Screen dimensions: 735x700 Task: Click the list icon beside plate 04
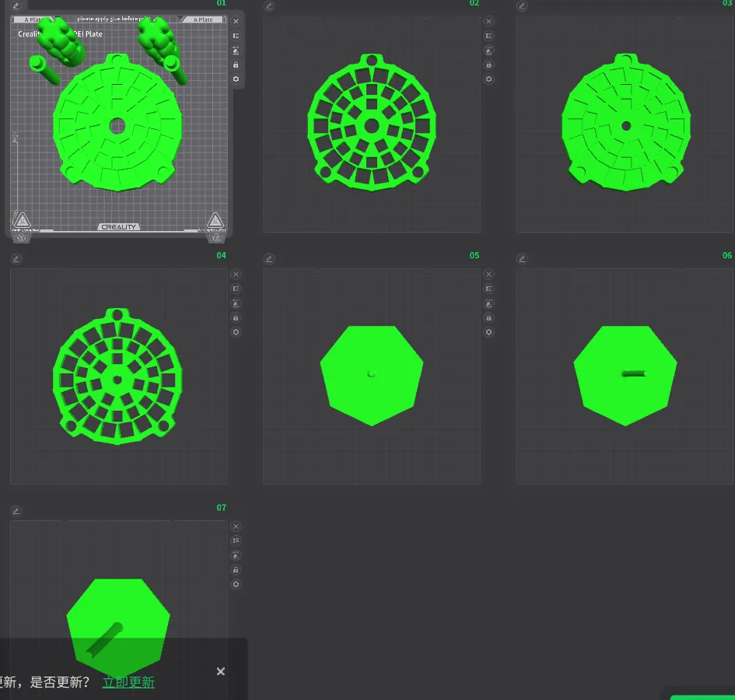[x=236, y=289]
